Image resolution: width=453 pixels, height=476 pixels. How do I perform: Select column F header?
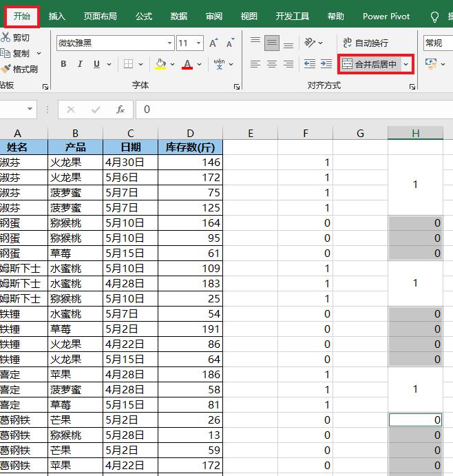pyautogui.click(x=305, y=133)
